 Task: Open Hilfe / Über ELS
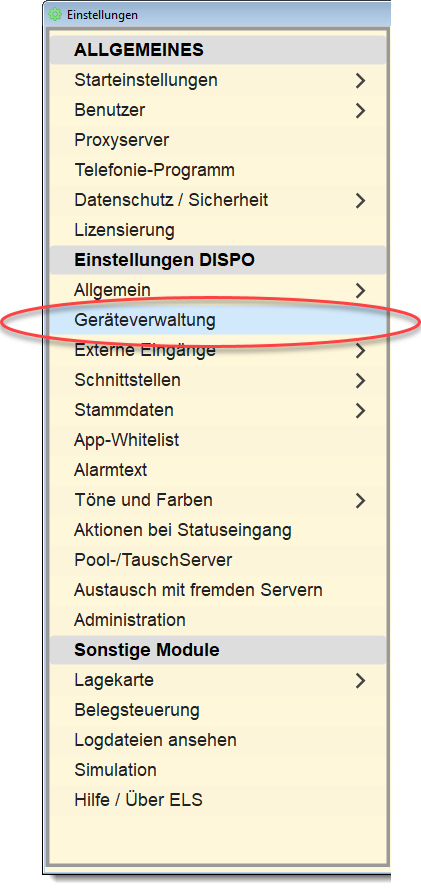pos(218,800)
